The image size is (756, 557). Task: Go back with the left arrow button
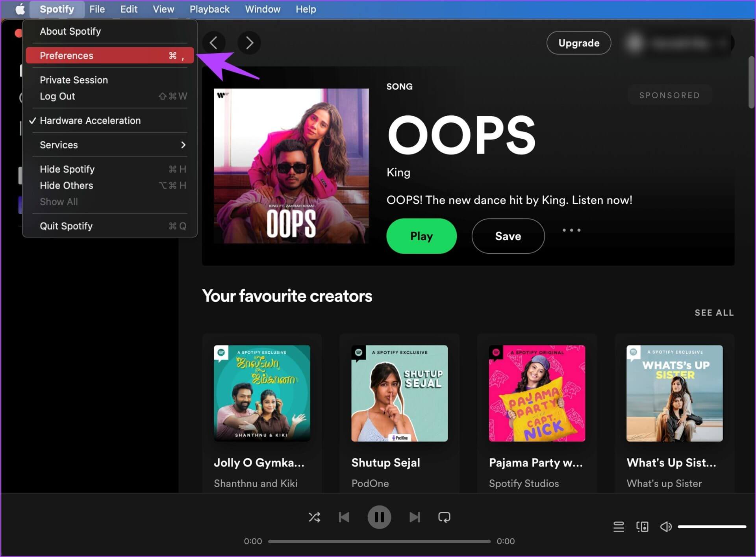(214, 43)
